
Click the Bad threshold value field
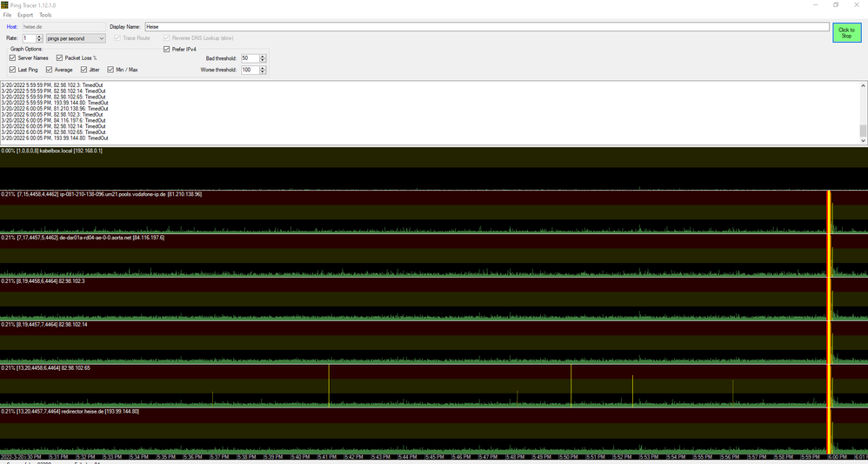coord(250,58)
